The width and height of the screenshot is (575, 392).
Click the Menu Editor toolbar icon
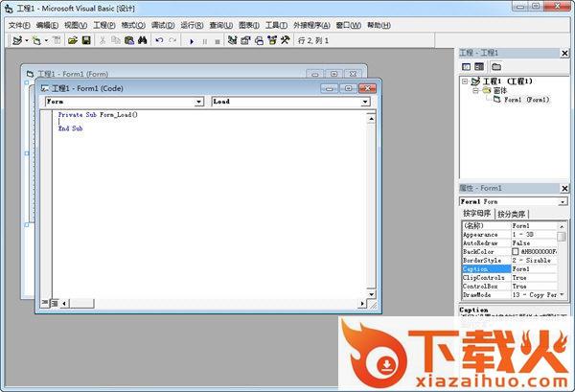coord(57,40)
